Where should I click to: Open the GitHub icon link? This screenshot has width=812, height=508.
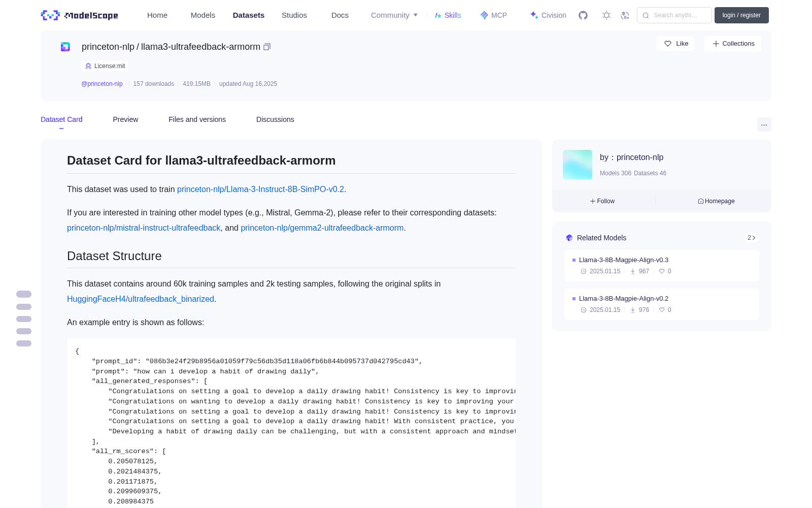click(583, 15)
